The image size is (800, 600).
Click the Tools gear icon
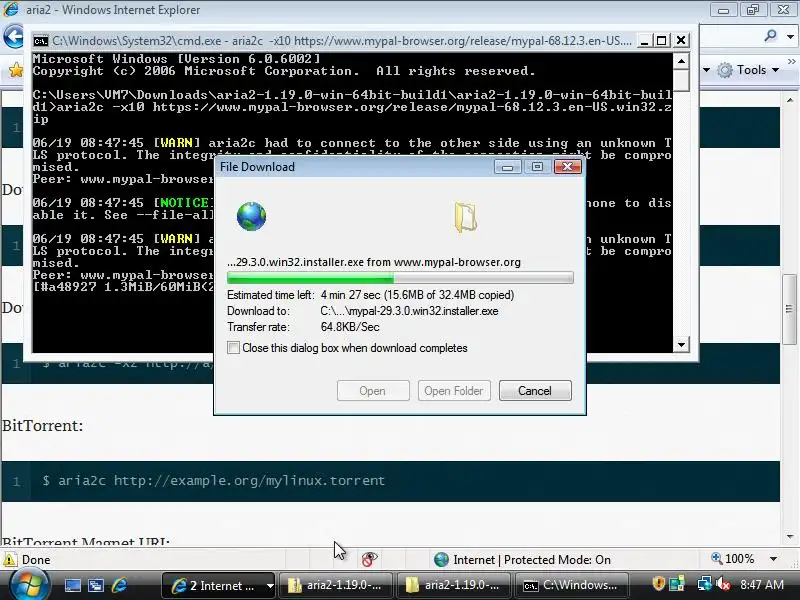725,70
